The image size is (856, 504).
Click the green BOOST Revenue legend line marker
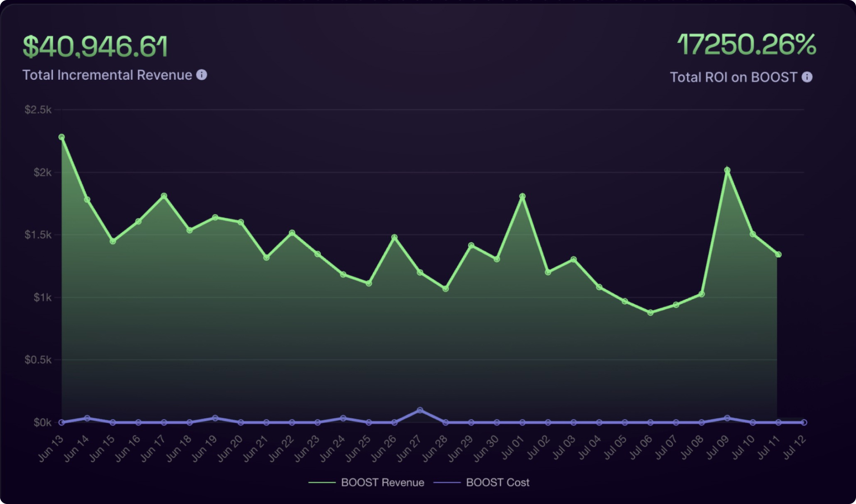click(322, 482)
